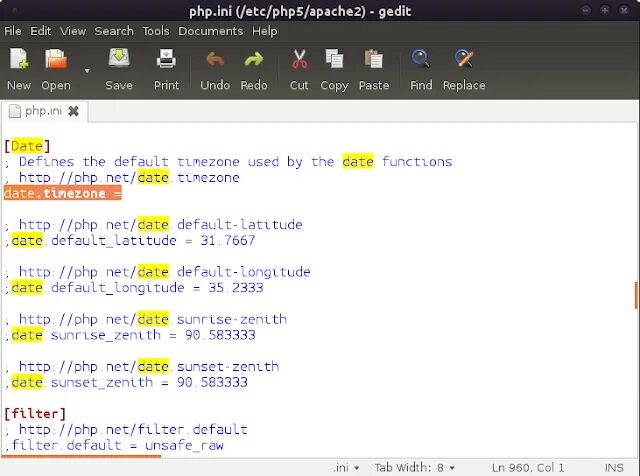Click the horizontal scrollbar at bottom
The image size is (640, 476).
(81, 456)
